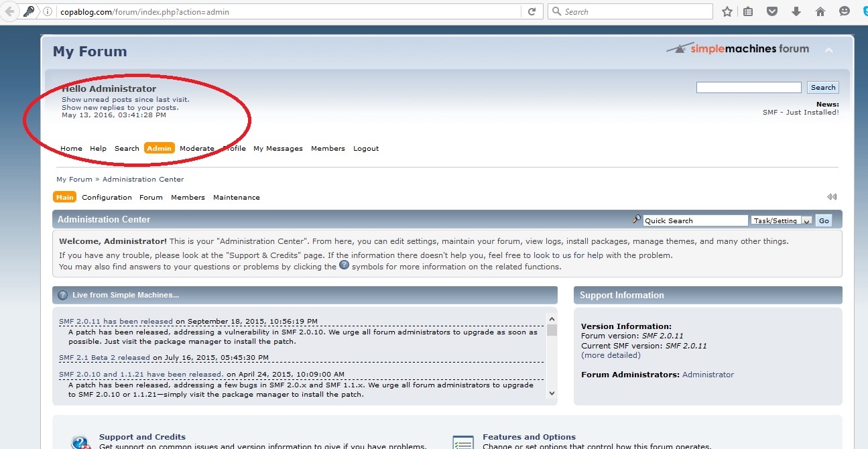This screenshot has width=868, height=449.
Task: Collapse the forum header with the arrow toggle
Action: tap(829, 51)
